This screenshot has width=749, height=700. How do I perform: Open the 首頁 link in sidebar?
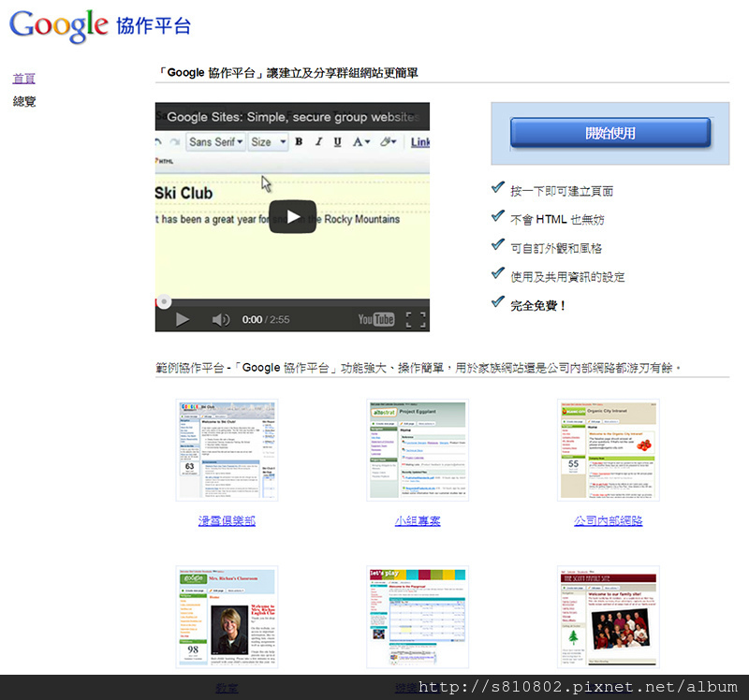[24, 79]
